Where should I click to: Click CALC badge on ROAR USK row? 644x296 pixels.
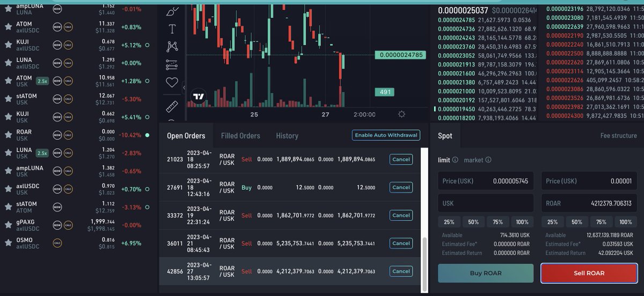tap(68, 135)
